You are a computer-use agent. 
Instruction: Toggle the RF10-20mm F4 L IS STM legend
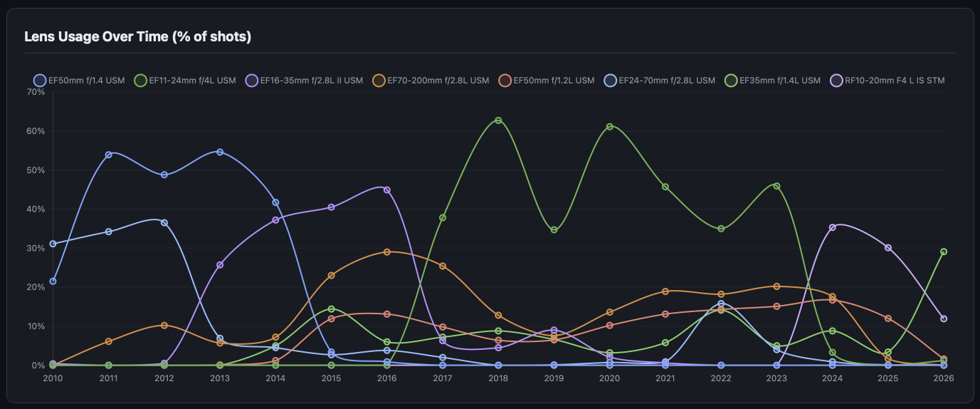[837, 81]
